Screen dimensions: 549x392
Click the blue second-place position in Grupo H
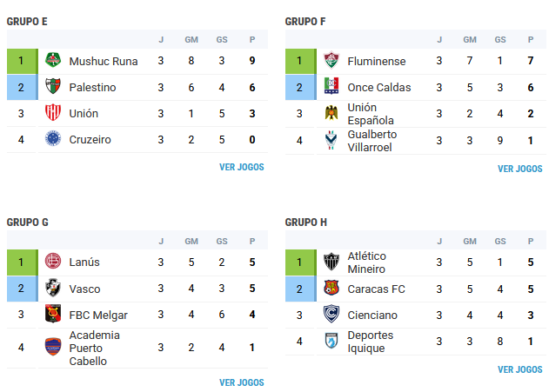tap(299, 289)
